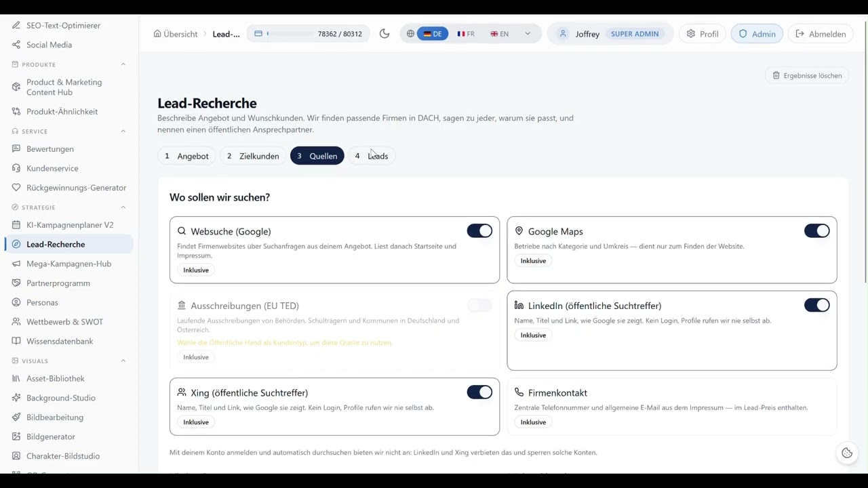Open cookie settings icon at bottom right
The width and height of the screenshot is (868, 488).
pos(847,453)
